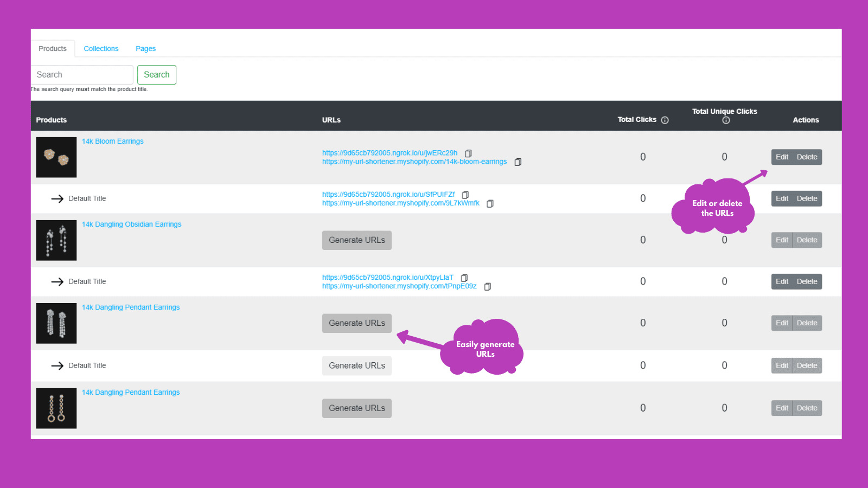Copy the jwERc29h short URL
Viewport: 868px width, 488px height.
468,153
